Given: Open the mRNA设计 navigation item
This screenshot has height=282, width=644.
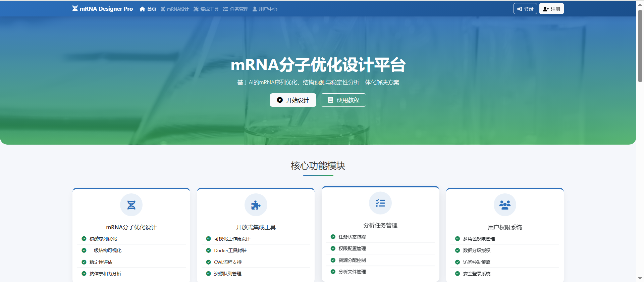Looking at the screenshot, I should pyautogui.click(x=175, y=9).
